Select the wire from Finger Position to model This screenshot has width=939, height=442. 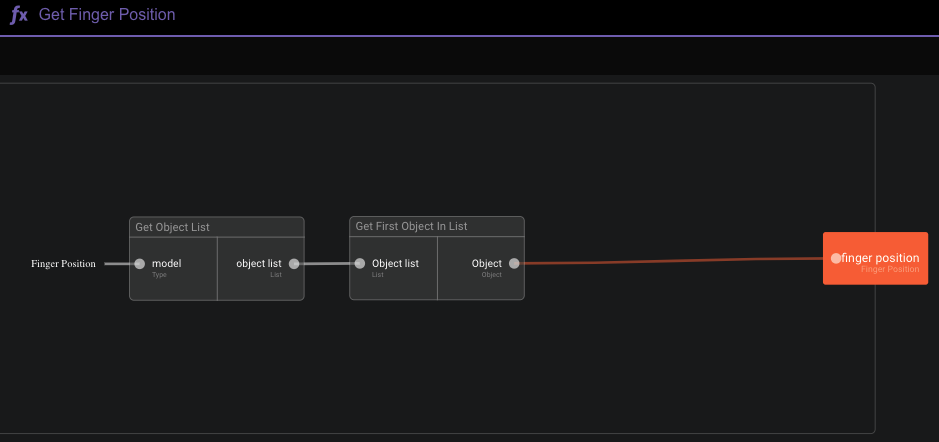pos(118,264)
